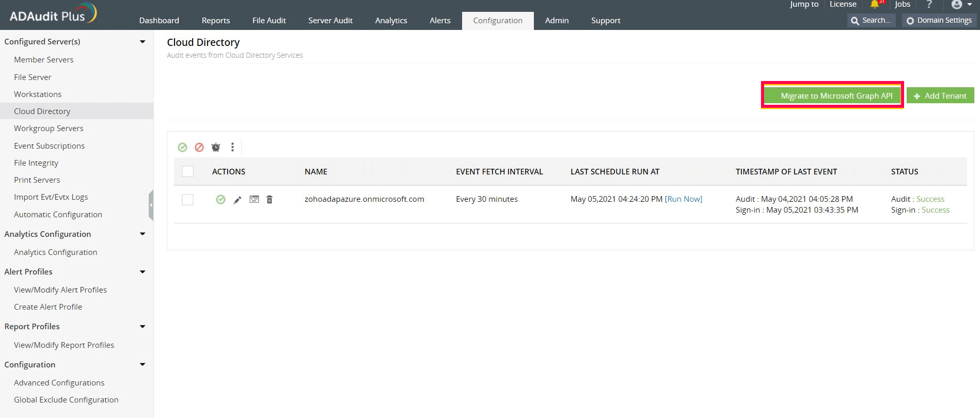Collapse the Configuration section arrow

(143, 365)
